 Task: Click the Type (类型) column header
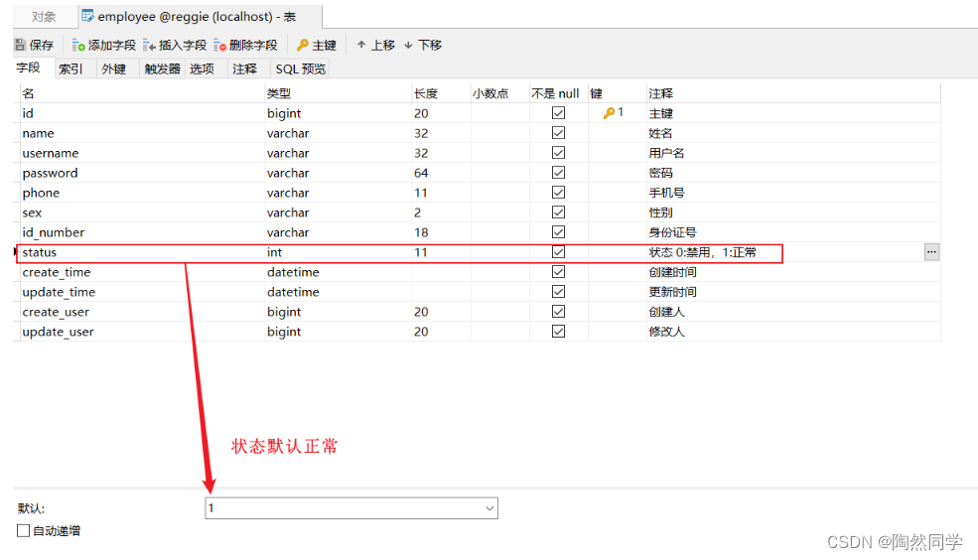point(338,93)
